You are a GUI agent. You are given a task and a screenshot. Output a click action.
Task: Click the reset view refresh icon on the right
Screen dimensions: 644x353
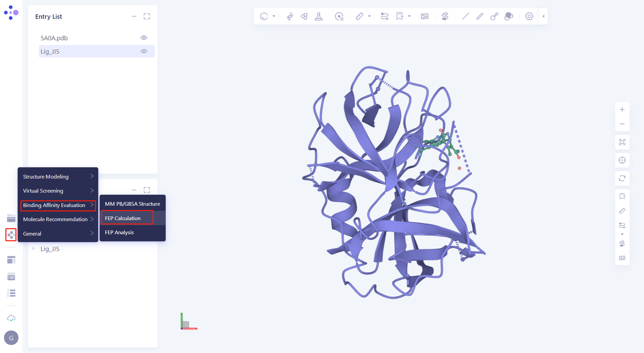tap(622, 178)
